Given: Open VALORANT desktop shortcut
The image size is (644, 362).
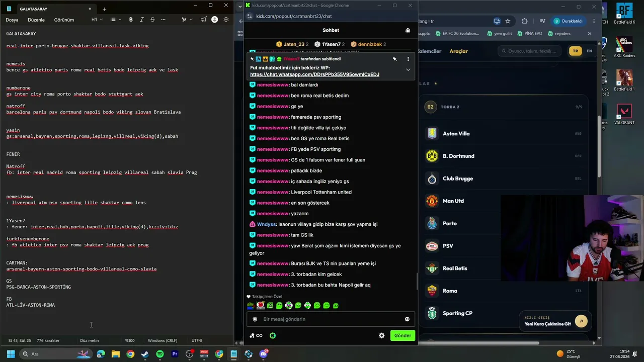Looking at the screenshot, I should coord(624,114).
